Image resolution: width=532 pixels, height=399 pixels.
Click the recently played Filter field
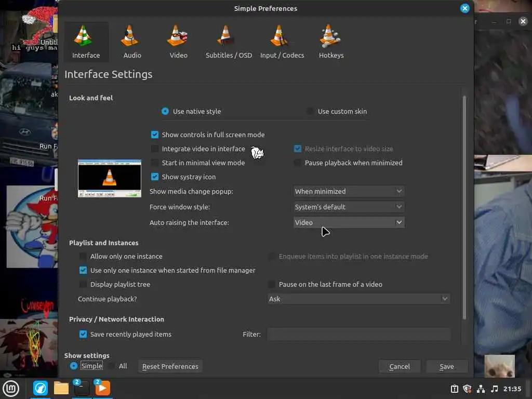coord(359,334)
